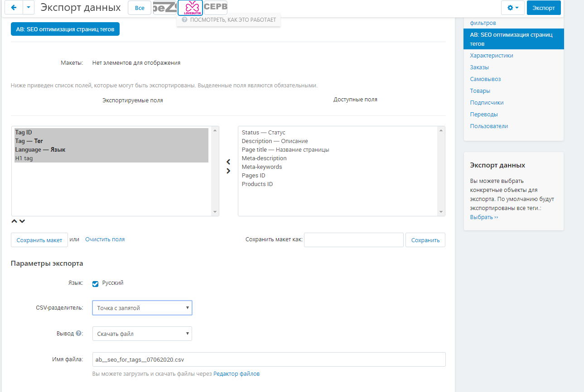
Task: Open 'Товары' in sidebar
Action: (480, 91)
